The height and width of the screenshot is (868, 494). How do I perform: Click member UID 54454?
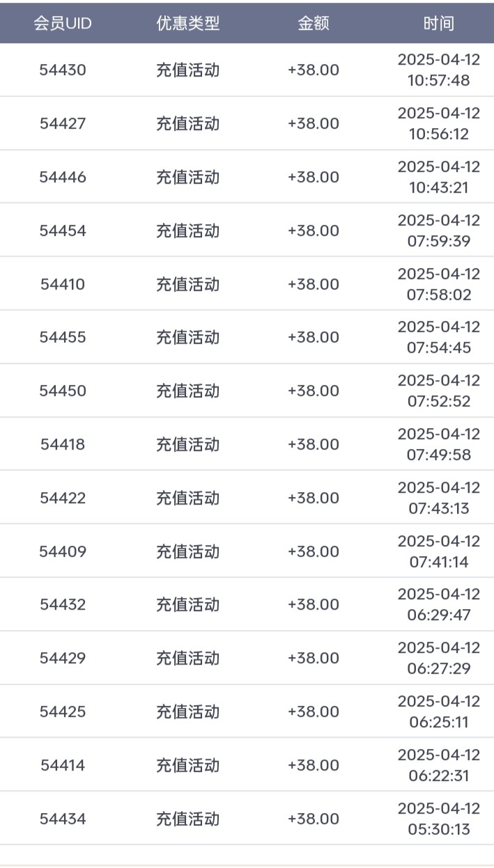point(63,231)
